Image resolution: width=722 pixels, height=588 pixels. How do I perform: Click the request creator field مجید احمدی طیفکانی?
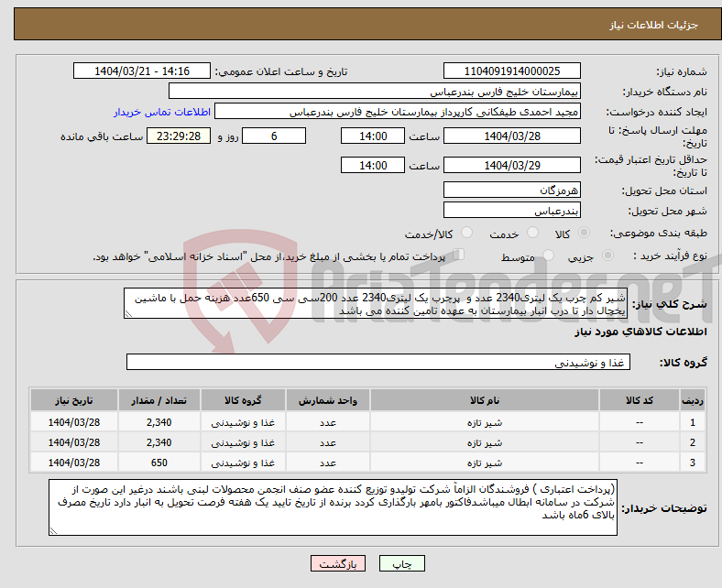(x=398, y=112)
